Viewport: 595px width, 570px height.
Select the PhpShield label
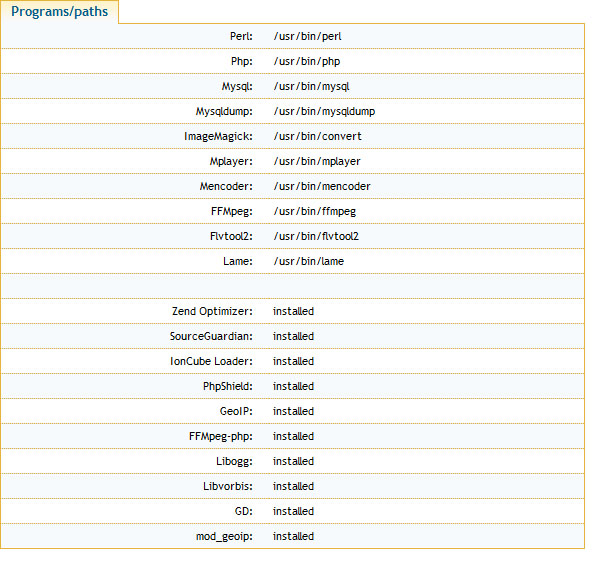[x=228, y=386]
